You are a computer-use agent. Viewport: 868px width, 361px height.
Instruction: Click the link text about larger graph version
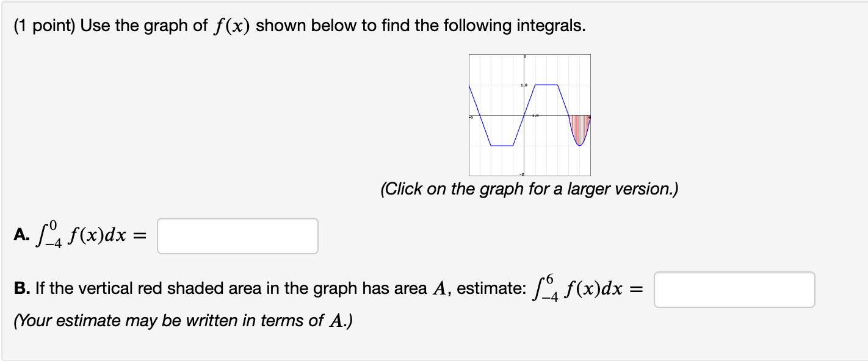pos(530,189)
